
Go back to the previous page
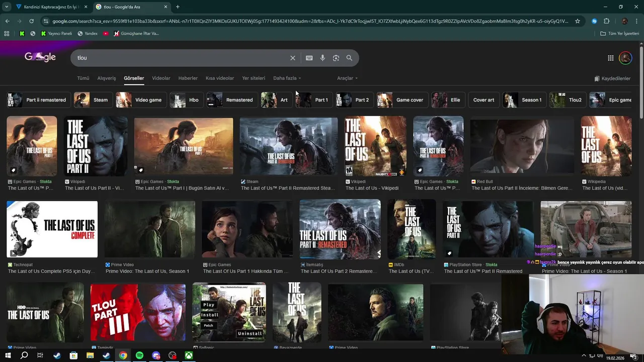coord(7,21)
